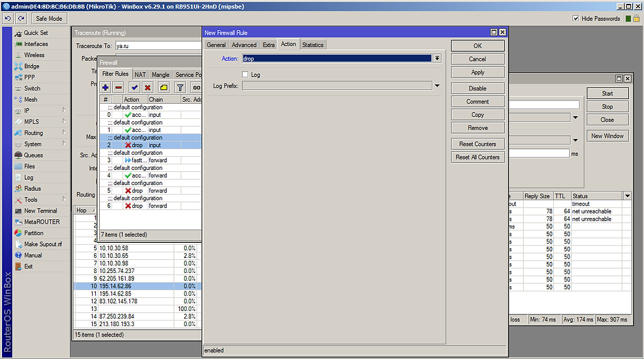
Task: Open MetaROUTER section
Action: tap(41, 222)
